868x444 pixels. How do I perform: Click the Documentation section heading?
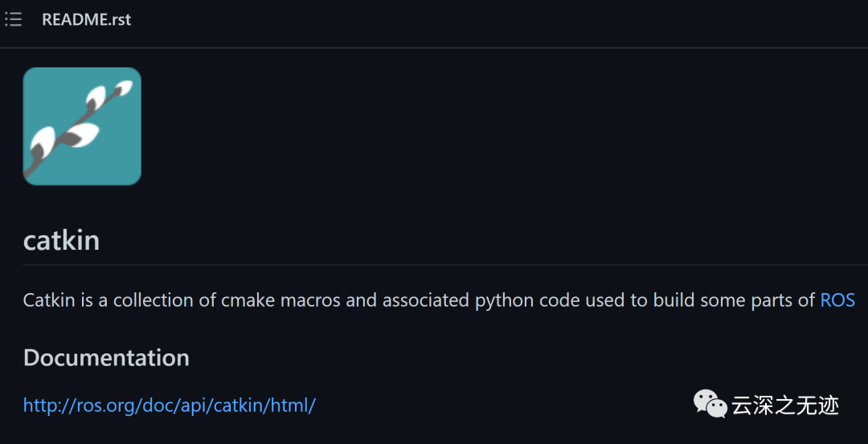click(106, 357)
